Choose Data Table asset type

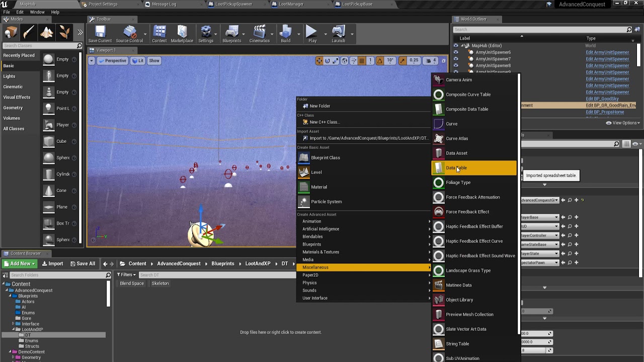474,168
